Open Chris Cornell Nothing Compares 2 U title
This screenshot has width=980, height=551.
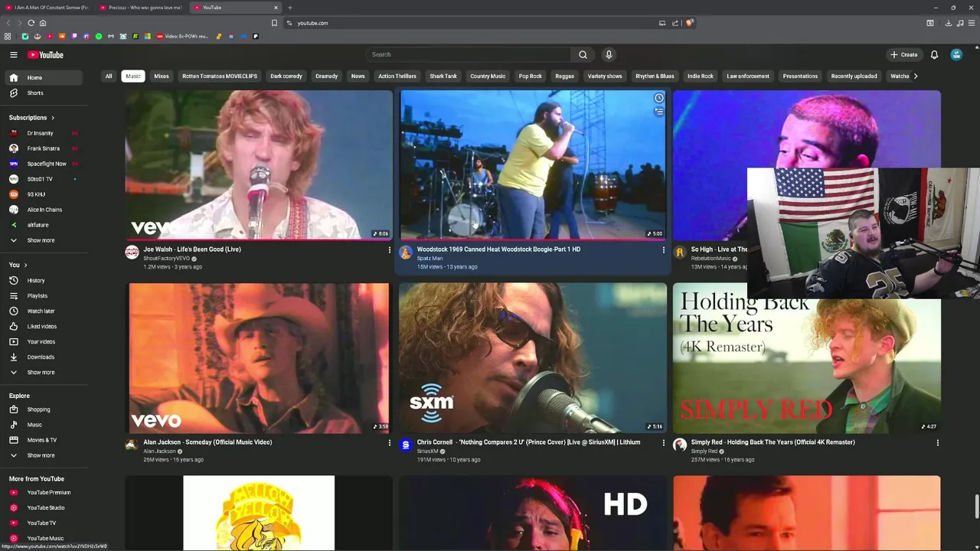click(528, 442)
